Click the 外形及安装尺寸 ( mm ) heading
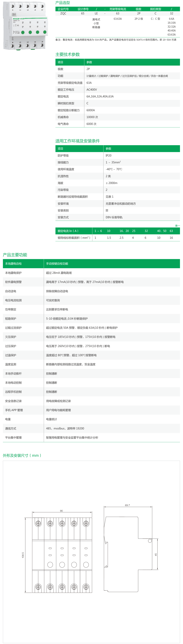The height and width of the screenshot is (644, 183). point(22,455)
